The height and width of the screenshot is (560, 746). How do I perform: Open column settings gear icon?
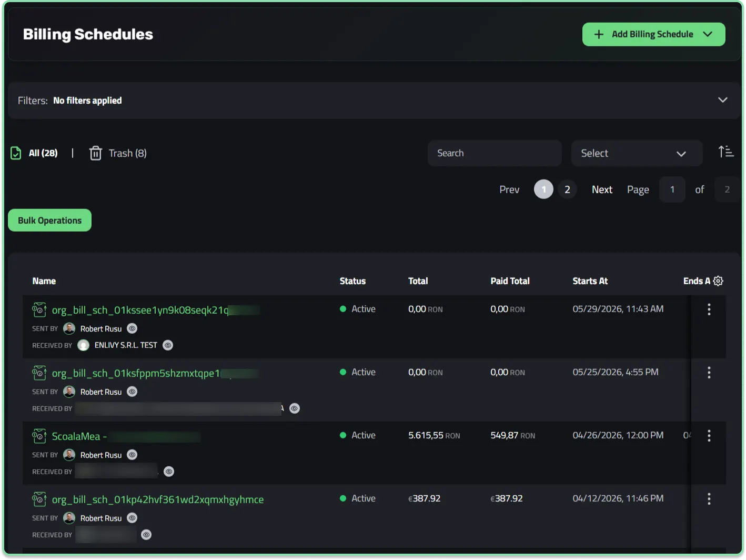tap(718, 281)
